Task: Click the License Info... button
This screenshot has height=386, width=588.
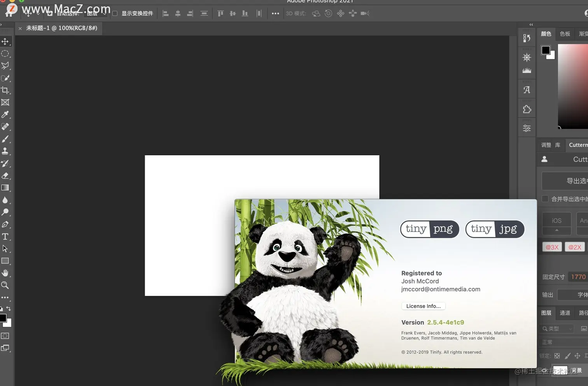Action: click(x=423, y=306)
